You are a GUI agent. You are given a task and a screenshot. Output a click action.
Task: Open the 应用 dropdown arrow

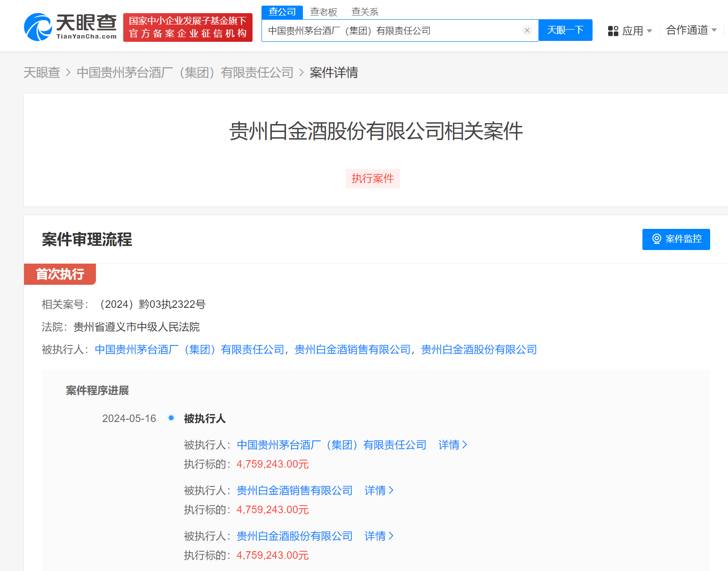pos(649,31)
